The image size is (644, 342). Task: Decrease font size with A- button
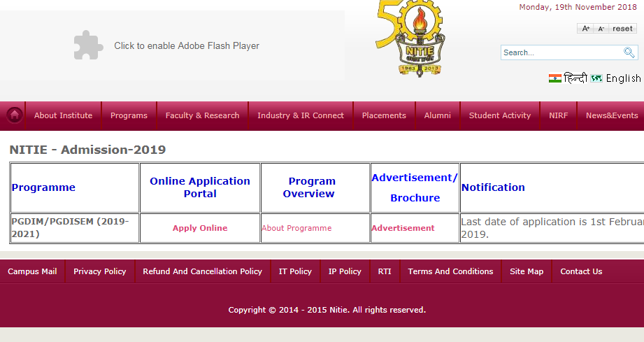click(x=601, y=29)
